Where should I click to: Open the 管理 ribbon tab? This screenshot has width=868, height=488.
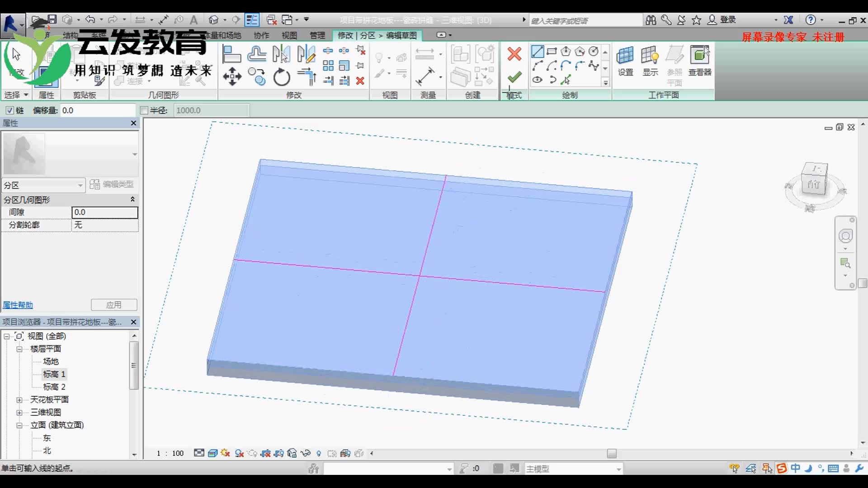pos(317,35)
